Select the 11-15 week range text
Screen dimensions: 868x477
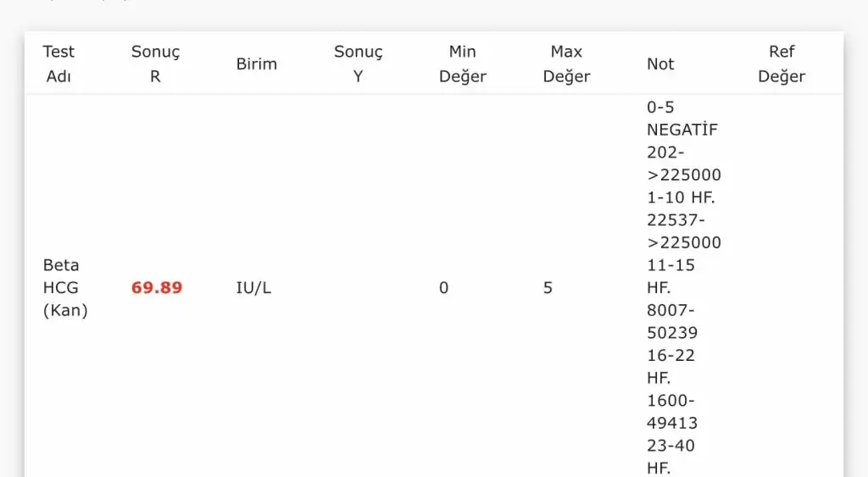670,265
